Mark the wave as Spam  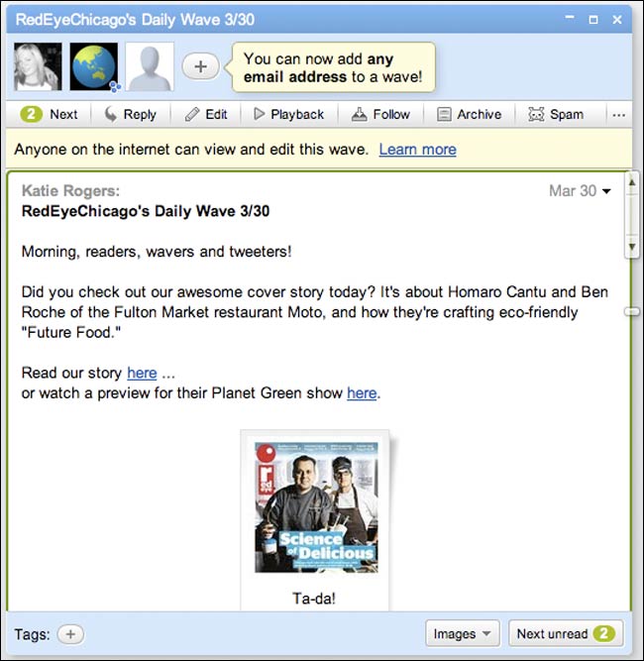click(x=556, y=114)
